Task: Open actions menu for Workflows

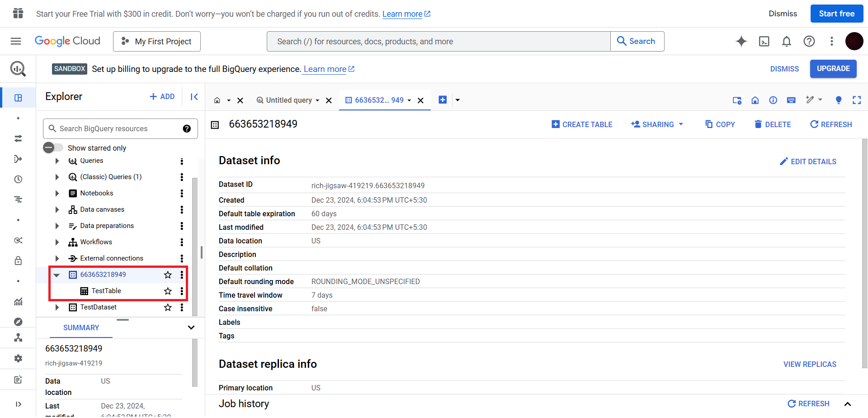Action: [x=182, y=242]
